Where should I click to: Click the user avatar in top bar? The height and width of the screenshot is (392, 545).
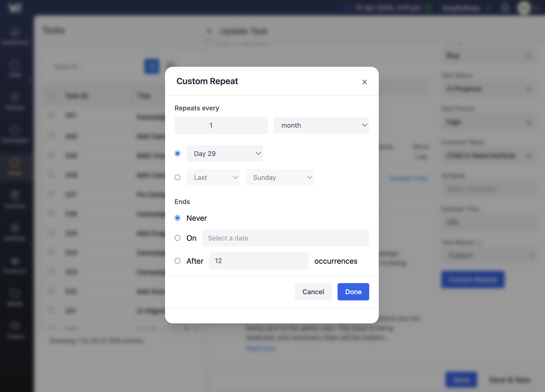(524, 8)
